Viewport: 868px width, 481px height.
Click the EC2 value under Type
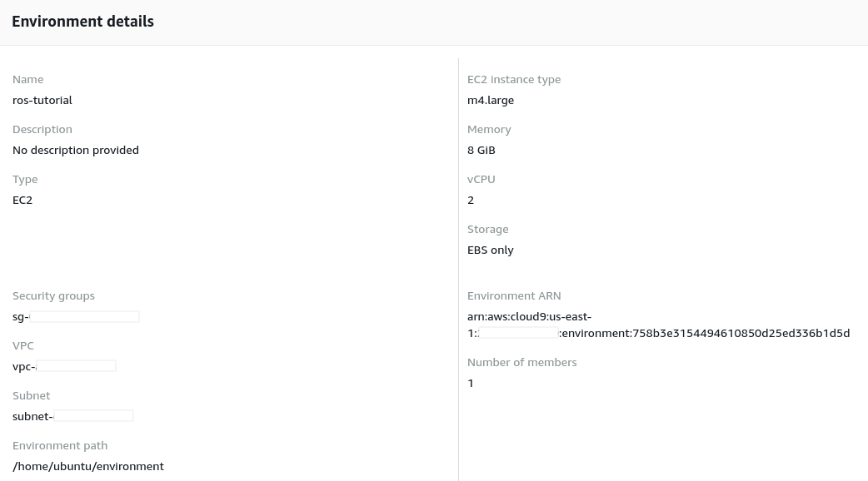coord(22,200)
